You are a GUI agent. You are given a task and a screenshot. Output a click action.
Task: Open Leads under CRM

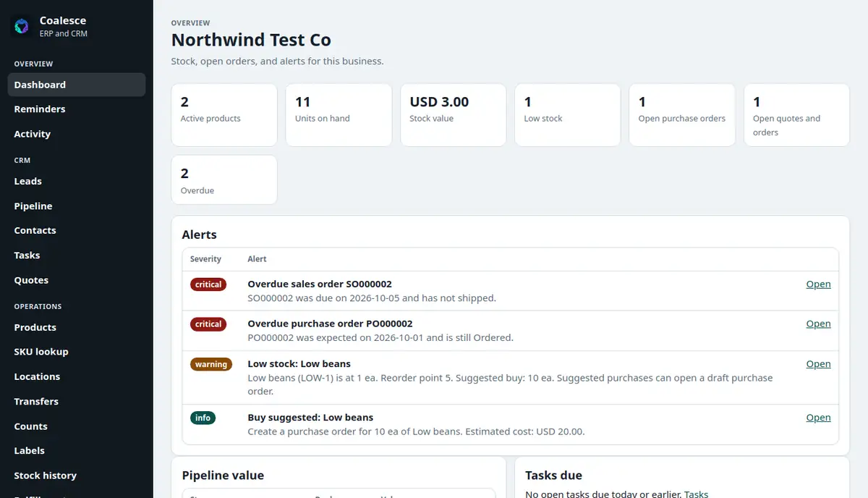point(77,182)
